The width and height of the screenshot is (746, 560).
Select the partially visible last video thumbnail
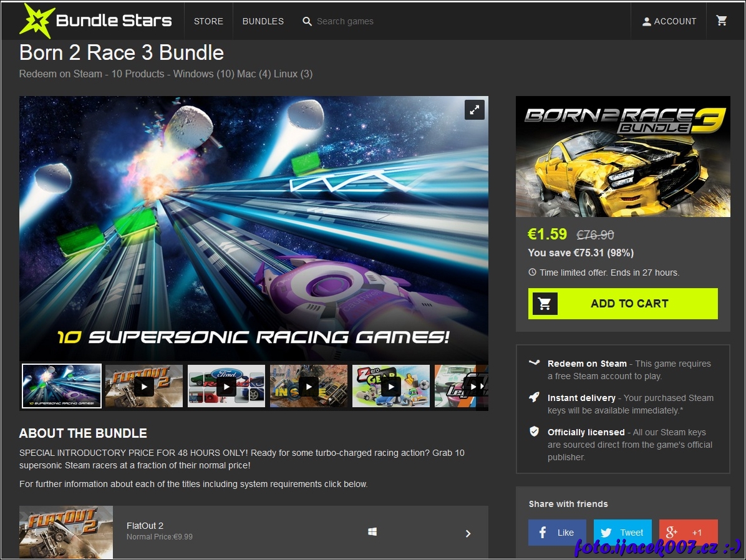click(x=462, y=387)
